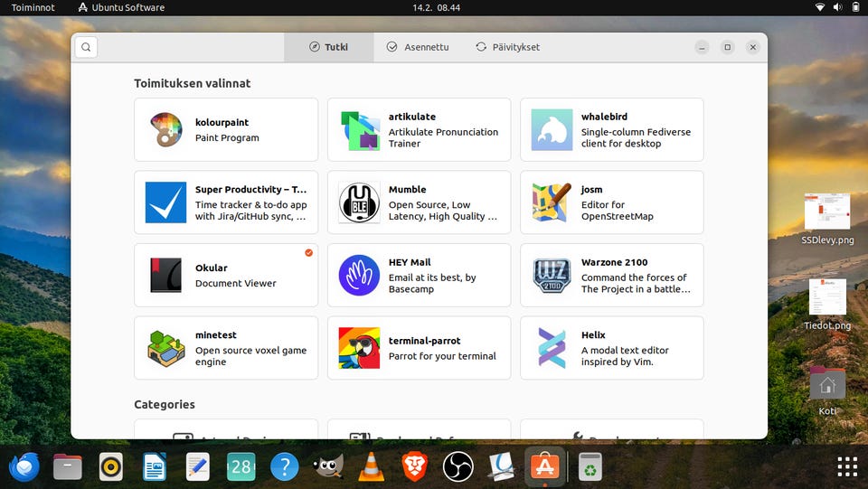Click the Warzone 2100 badge icon

pos(552,275)
